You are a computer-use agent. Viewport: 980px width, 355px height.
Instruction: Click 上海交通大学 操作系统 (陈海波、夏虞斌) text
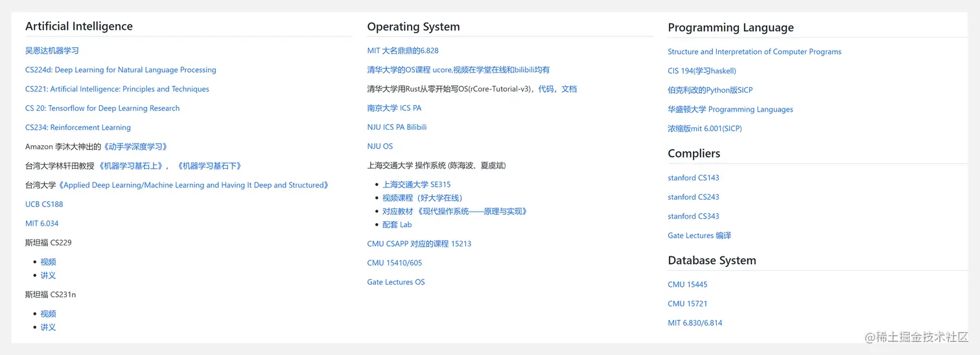[x=437, y=166]
